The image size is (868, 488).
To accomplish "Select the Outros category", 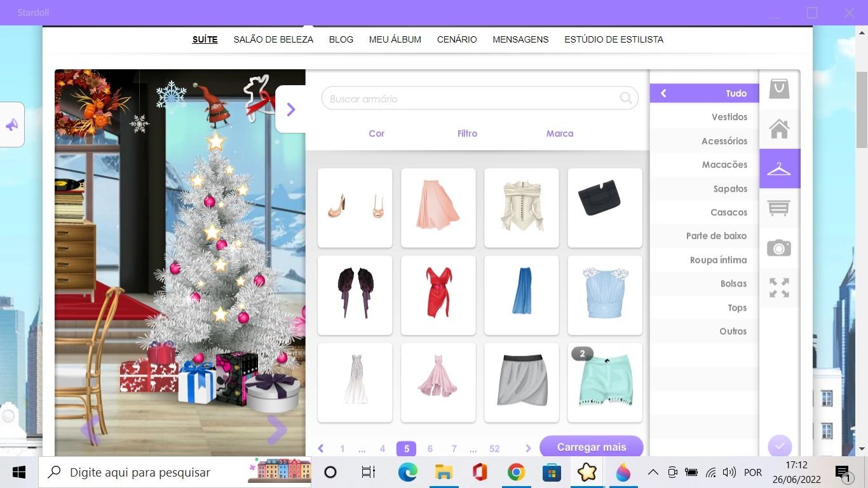I will [x=705, y=331].
